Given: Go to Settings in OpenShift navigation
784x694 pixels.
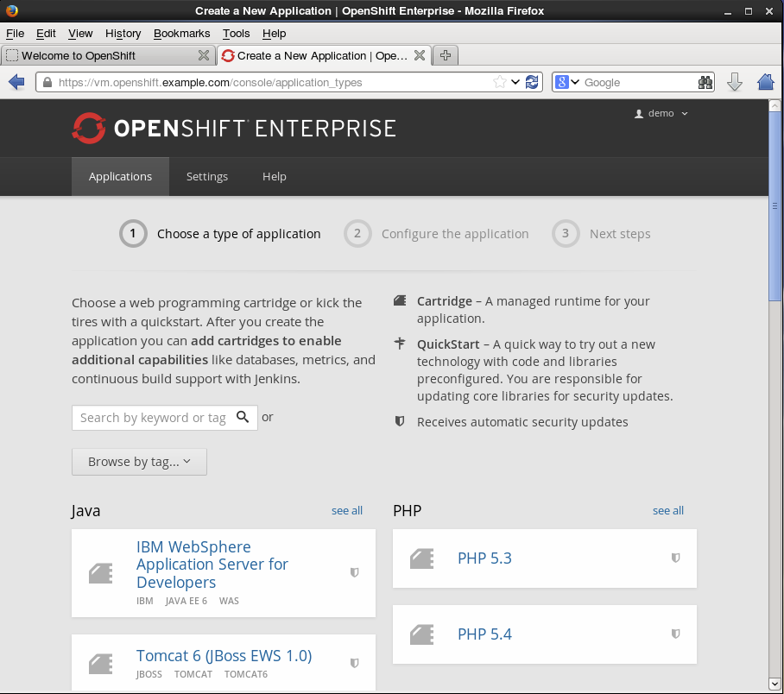Looking at the screenshot, I should (207, 176).
